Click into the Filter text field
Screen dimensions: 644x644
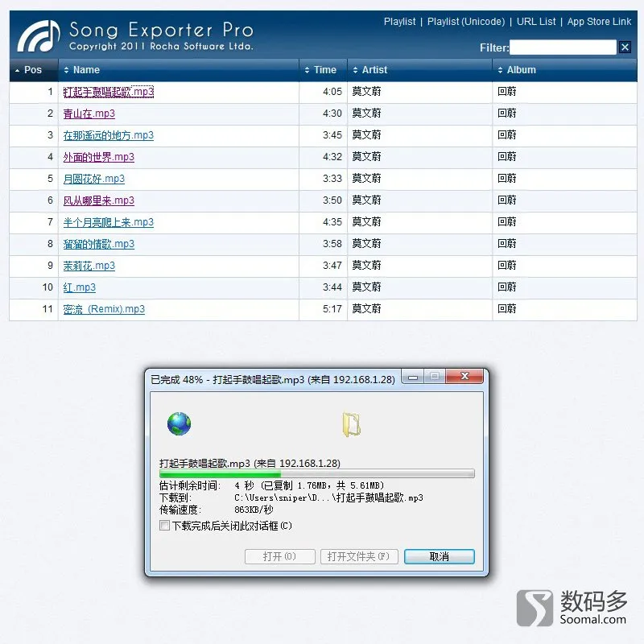pyautogui.click(x=563, y=47)
